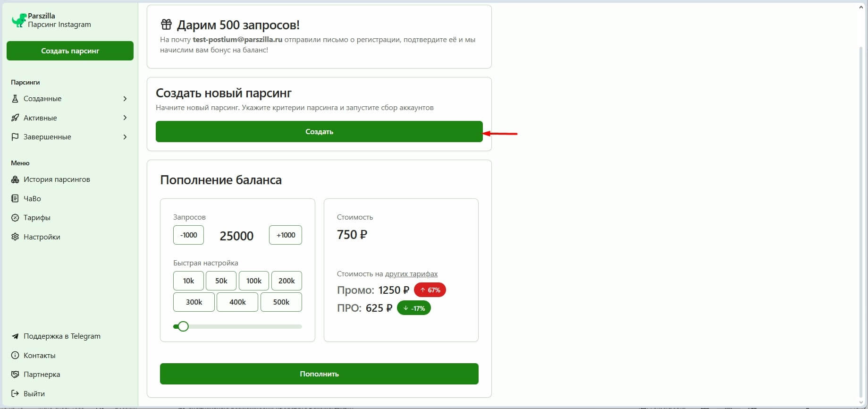Expand the Активные chevron
Screen dimensions: 868x409
pyautogui.click(x=125, y=118)
